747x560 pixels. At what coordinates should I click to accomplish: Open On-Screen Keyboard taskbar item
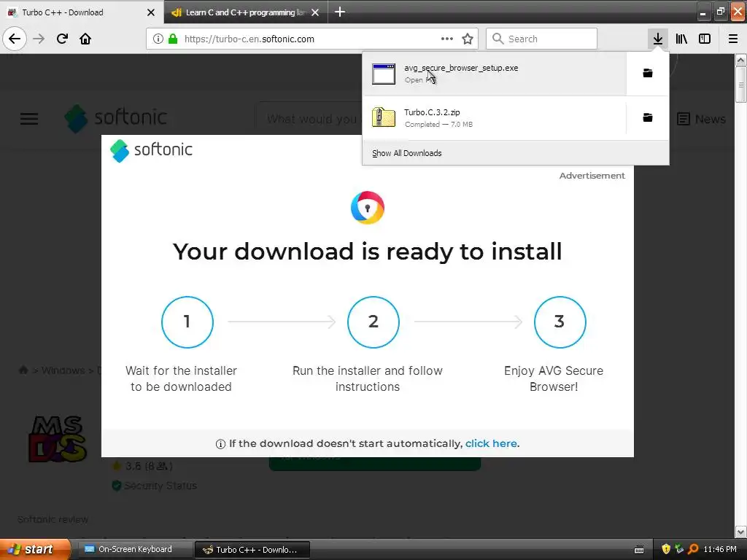click(x=135, y=549)
